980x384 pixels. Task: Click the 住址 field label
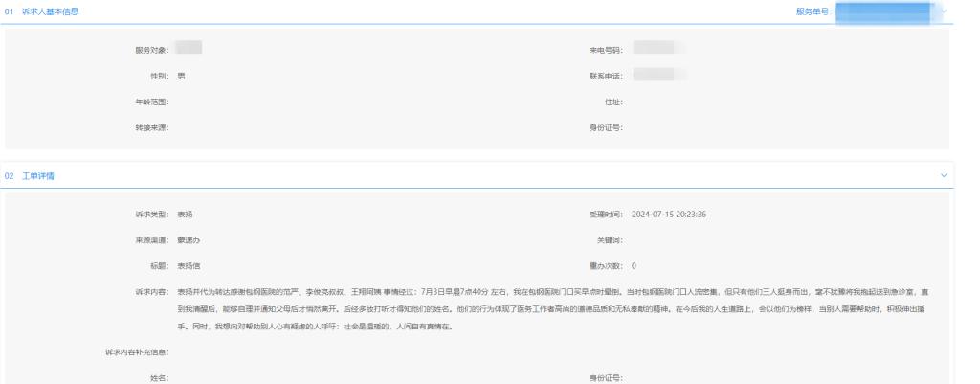tap(613, 102)
